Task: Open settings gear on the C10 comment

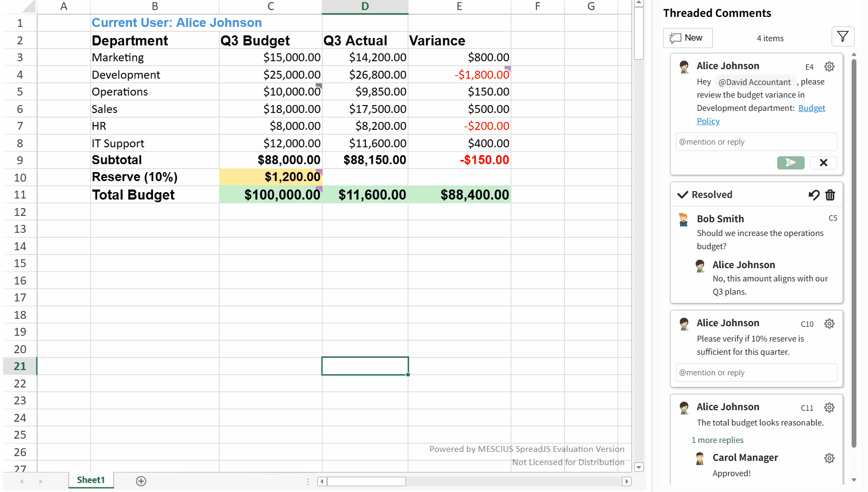Action: click(x=829, y=324)
